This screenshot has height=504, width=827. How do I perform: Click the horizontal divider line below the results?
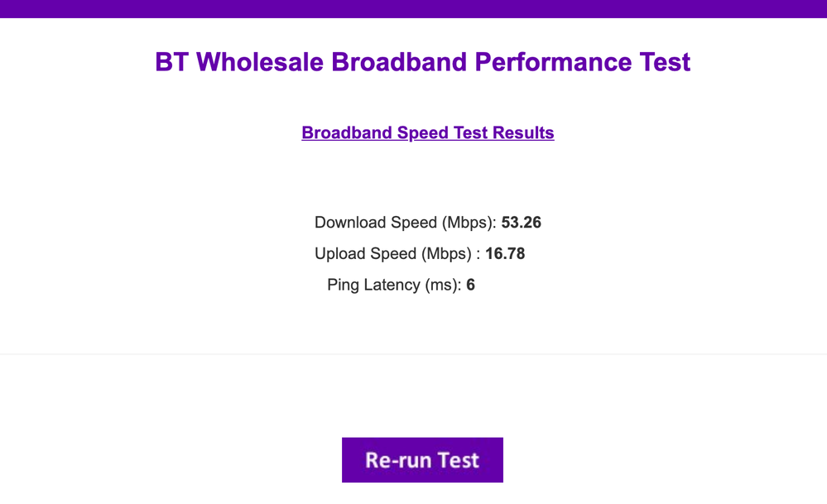pyautogui.click(x=413, y=354)
